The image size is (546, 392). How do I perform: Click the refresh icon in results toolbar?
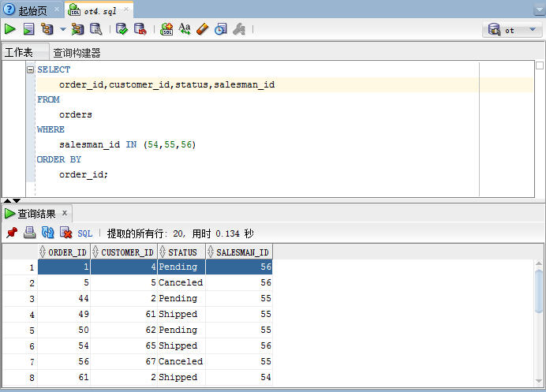point(47,233)
